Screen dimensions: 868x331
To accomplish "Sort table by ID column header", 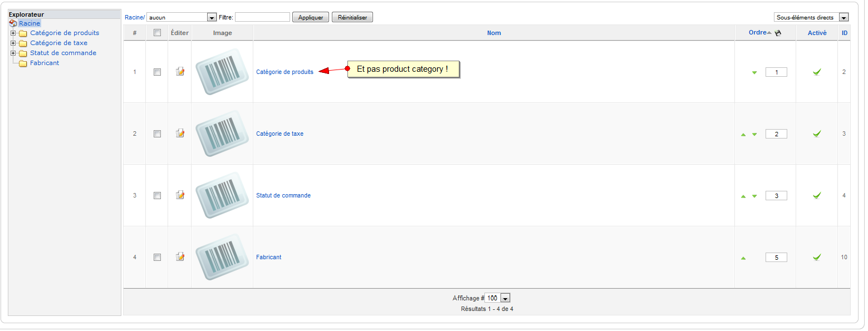I will tap(845, 33).
